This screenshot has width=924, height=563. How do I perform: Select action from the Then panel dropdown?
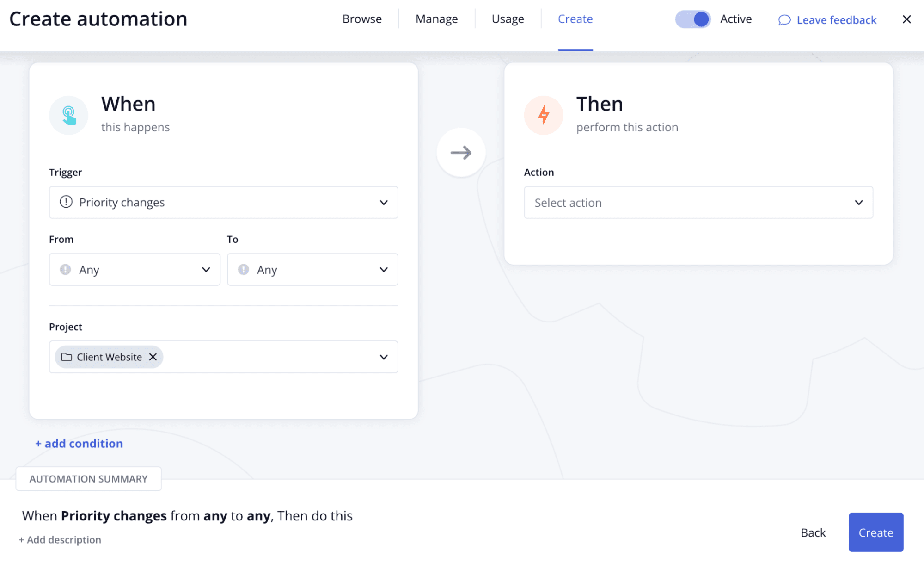[x=698, y=202]
